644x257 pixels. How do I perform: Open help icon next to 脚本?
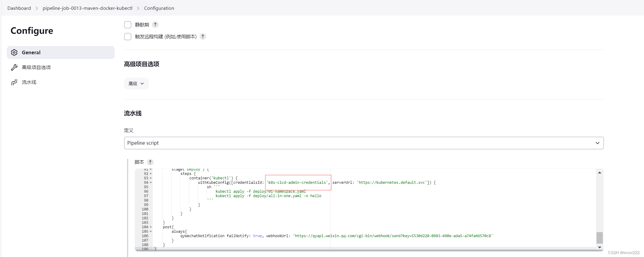click(150, 162)
